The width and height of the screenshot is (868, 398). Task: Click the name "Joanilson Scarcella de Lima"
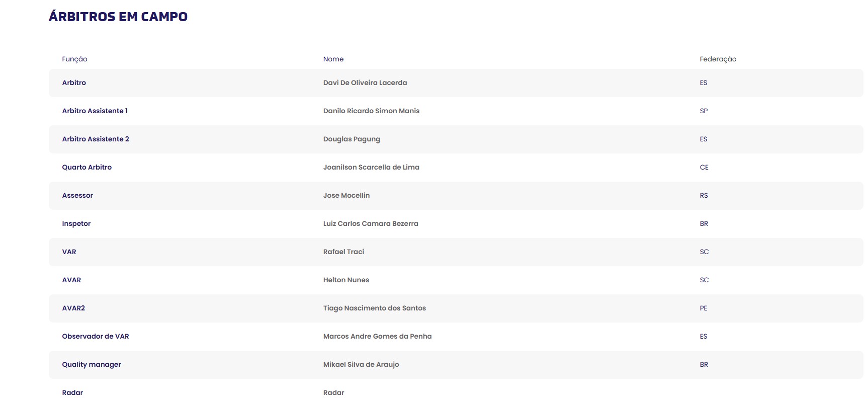click(371, 167)
